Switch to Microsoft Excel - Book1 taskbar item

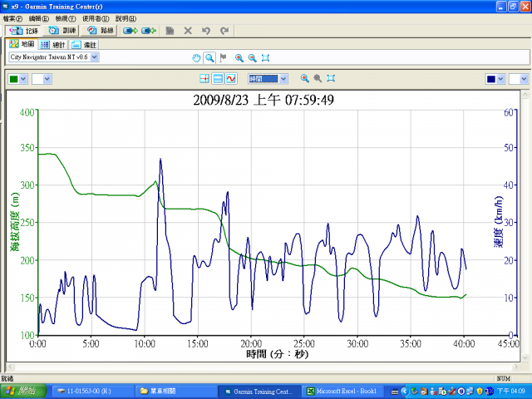point(343,392)
